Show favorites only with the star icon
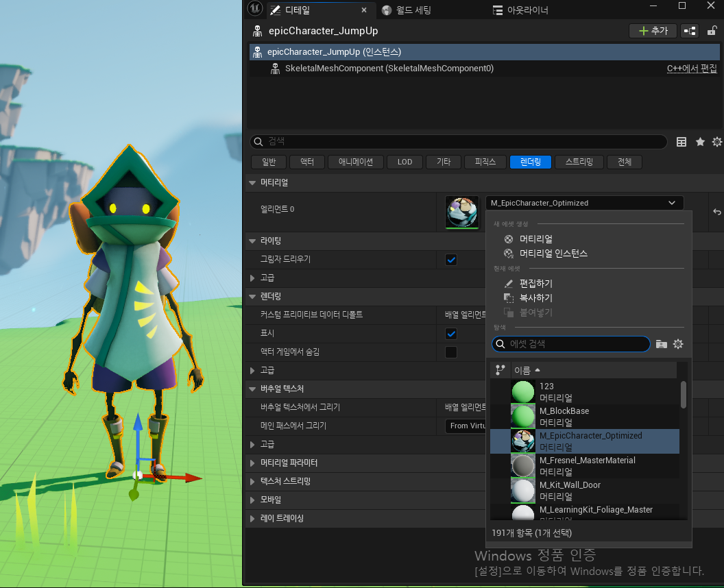Screen dimensions: 724x588 pyautogui.click(x=700, y=142)
